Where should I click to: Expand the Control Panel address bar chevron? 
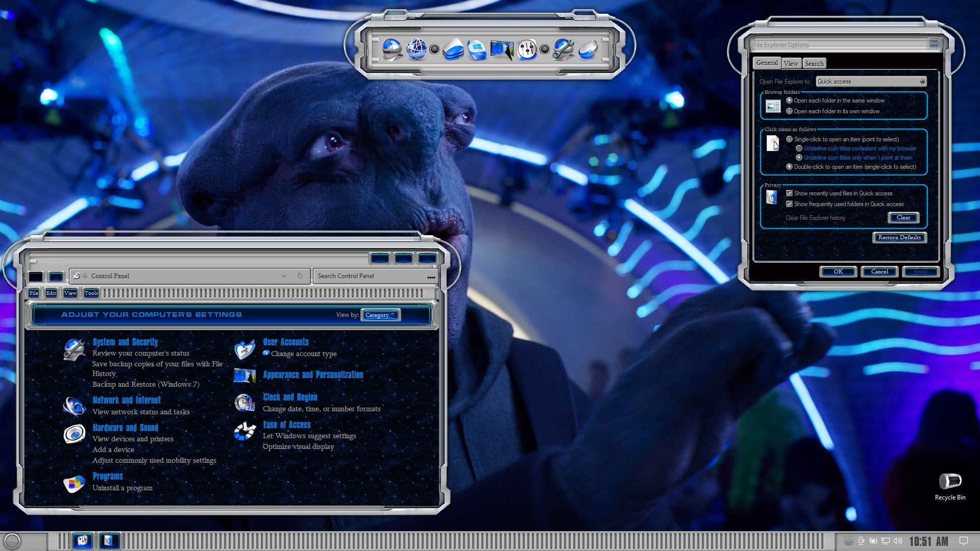coord(284,276)
